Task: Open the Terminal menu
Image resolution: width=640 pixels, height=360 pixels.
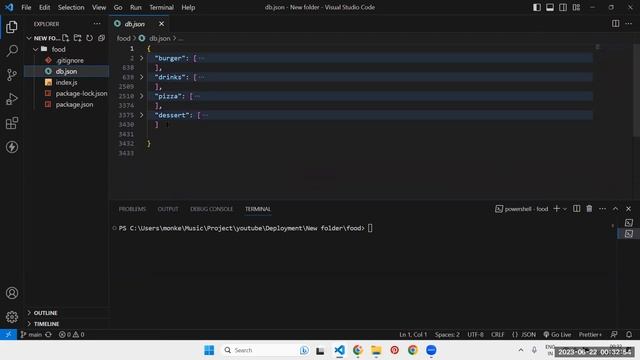Action: tap(161, 7)
